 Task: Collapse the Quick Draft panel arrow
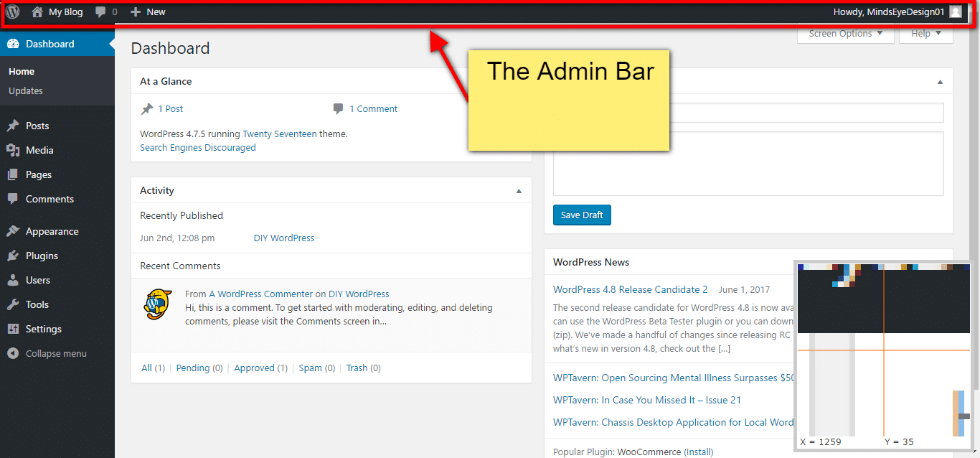940,82
